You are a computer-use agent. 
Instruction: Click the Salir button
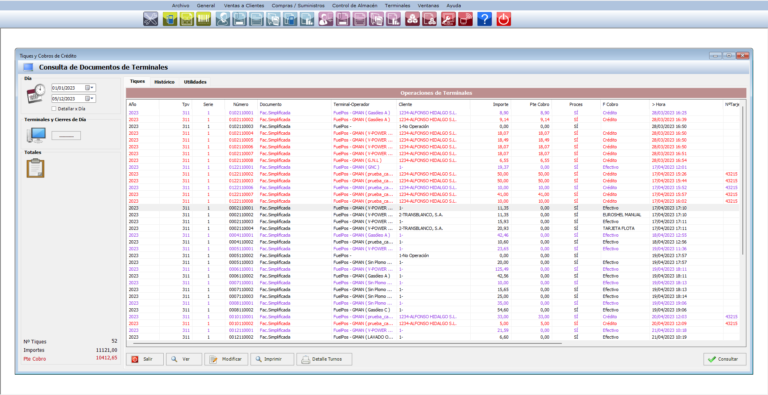click(x=144, y=359)
